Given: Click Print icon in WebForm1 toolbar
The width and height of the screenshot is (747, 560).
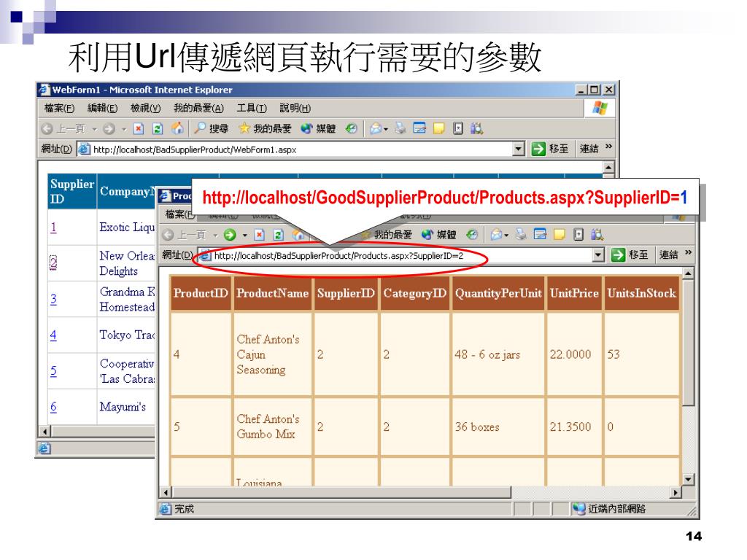Looking at the screenshot, I should 400,128.
